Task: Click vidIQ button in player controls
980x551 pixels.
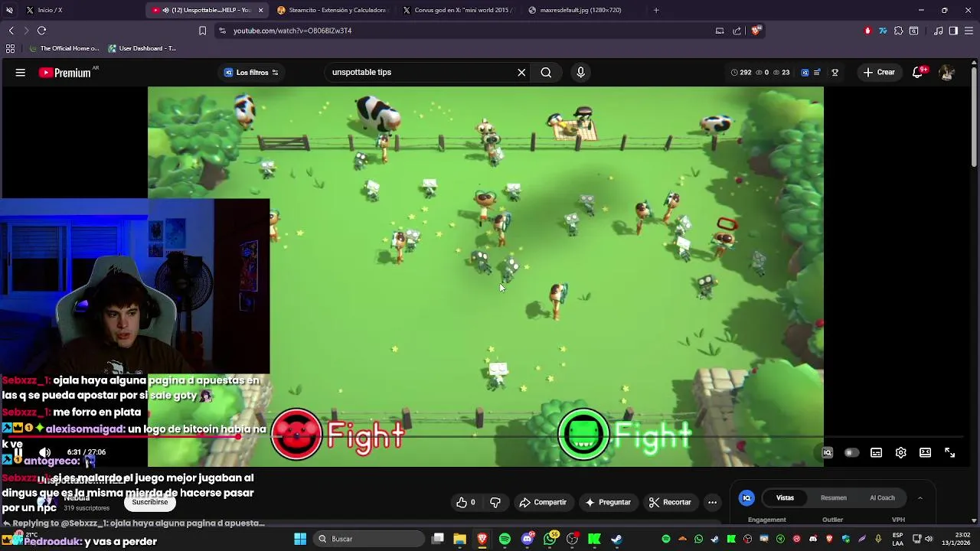Action: 827,453
